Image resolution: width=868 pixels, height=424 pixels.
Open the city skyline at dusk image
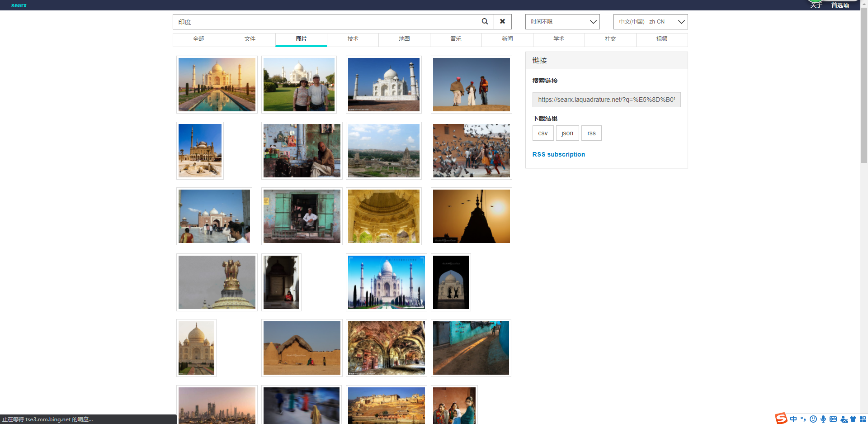click(217, 405)
